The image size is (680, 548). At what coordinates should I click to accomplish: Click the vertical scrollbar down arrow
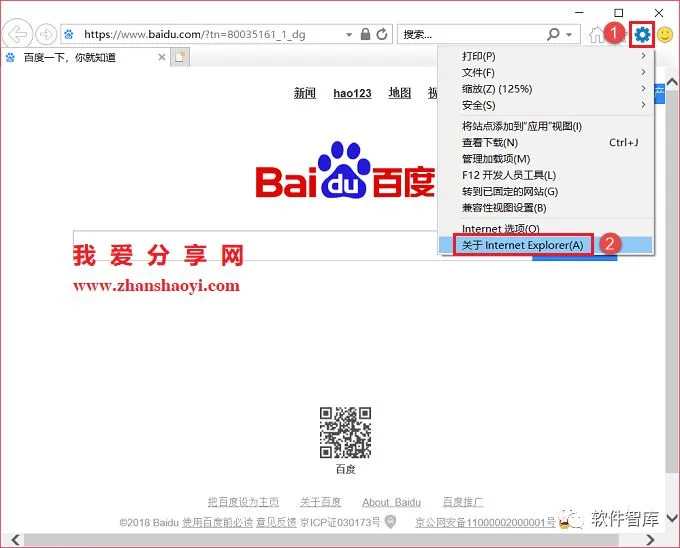(672, 518)
